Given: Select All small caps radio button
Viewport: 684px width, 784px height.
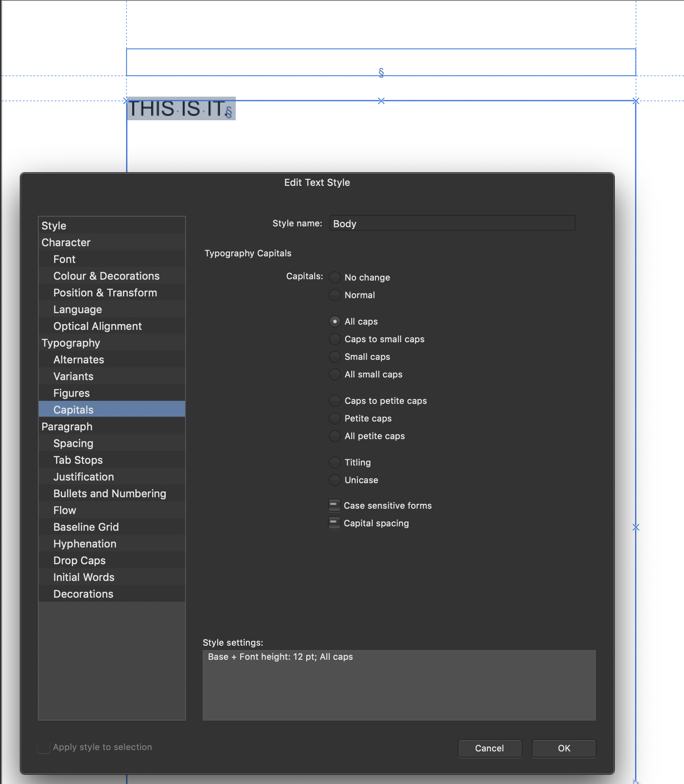Looking at the screenshot, I should click(335, 374).
